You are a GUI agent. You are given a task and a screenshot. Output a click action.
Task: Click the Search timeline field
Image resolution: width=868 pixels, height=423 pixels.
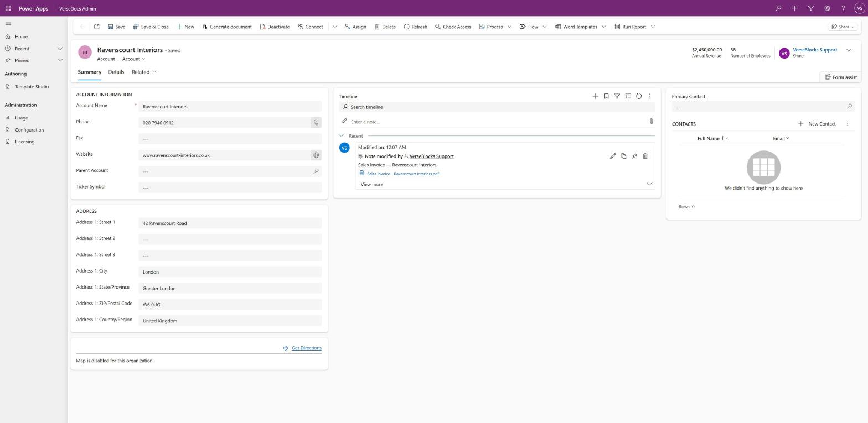497,107
